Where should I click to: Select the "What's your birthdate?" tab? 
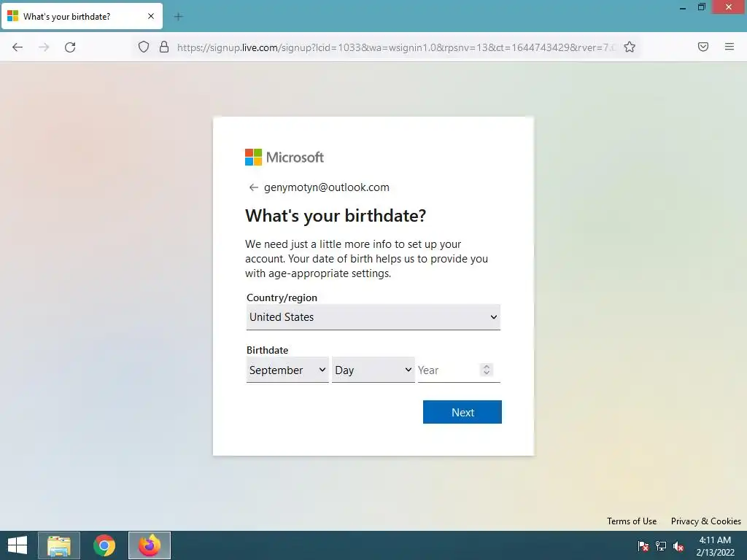(x=82, y=16)
